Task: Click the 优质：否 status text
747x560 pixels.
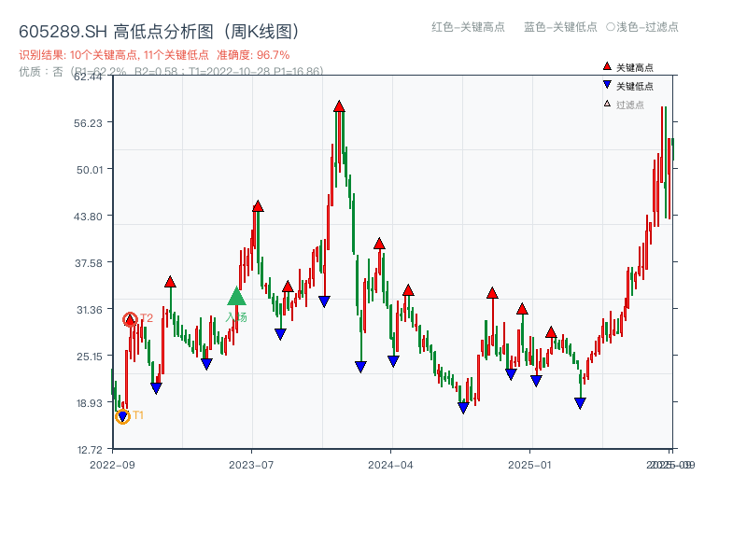Action: [34, 71]
